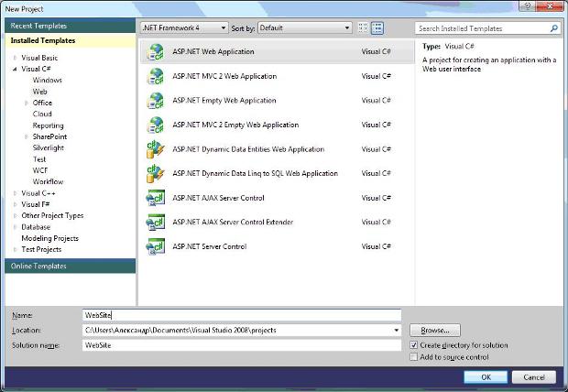This screenshot has width=568, height=392.
Task: Expand the Office node
Action: (x=26, y=103)
